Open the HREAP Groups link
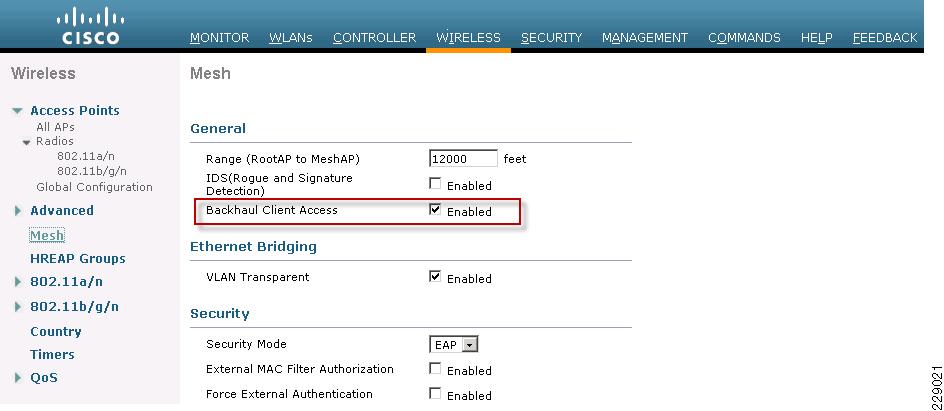The width and height of the screenshot is (944, 411). tap(78, 259)
